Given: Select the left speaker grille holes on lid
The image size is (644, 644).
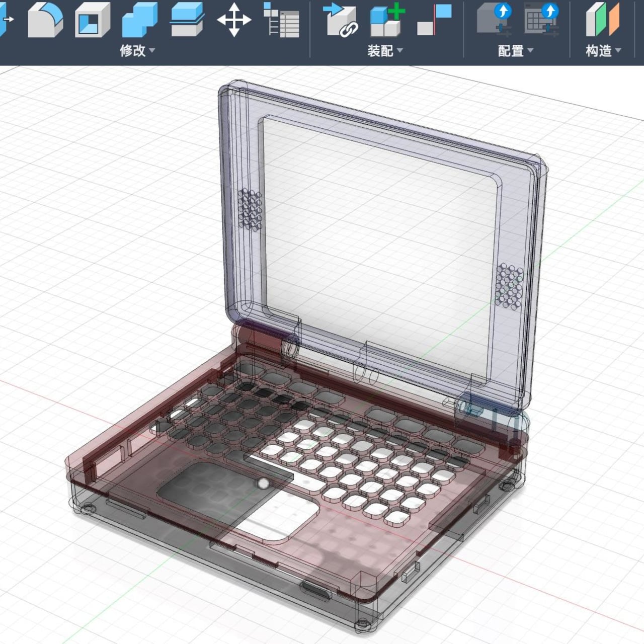Looking at the screenshot, I should click(x=250, y=209).
